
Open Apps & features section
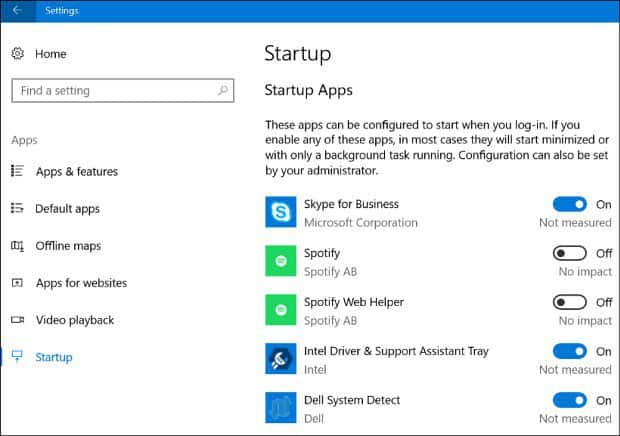click(77, 172)
